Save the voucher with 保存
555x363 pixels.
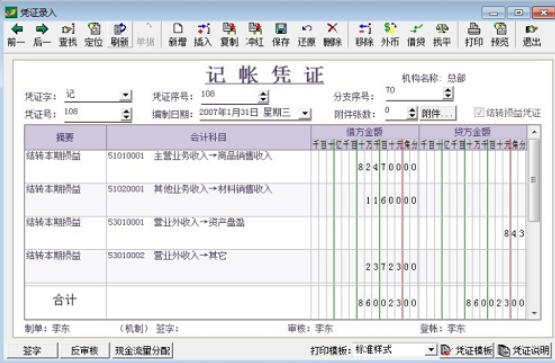pyautogui.click(x=281, y=35)
